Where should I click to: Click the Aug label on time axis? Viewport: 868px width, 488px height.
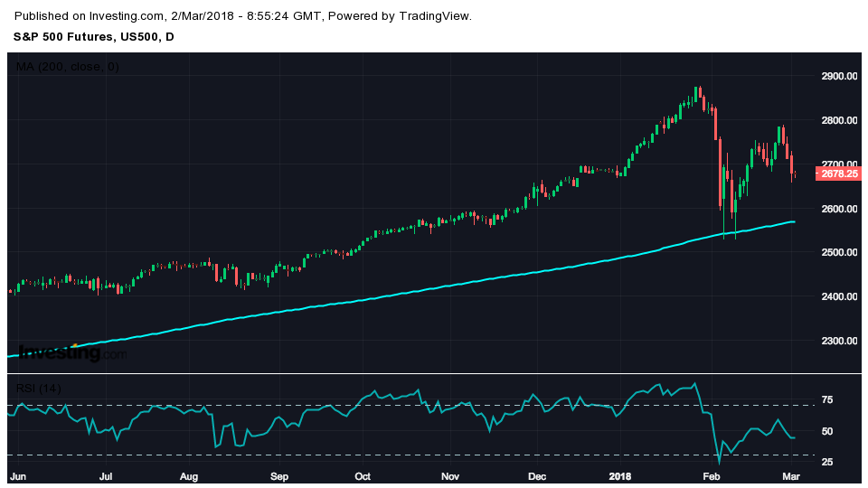click(x=189, y=476)
